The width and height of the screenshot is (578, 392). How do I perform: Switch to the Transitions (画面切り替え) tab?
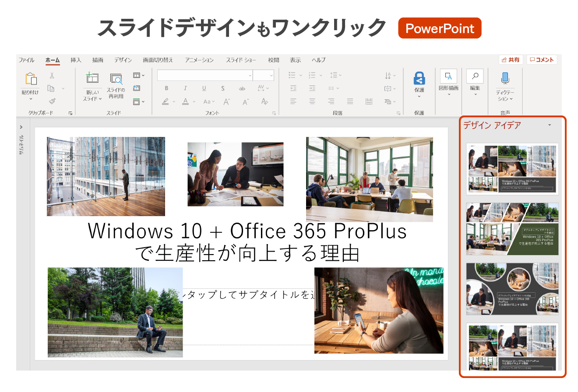coord(158,60)
